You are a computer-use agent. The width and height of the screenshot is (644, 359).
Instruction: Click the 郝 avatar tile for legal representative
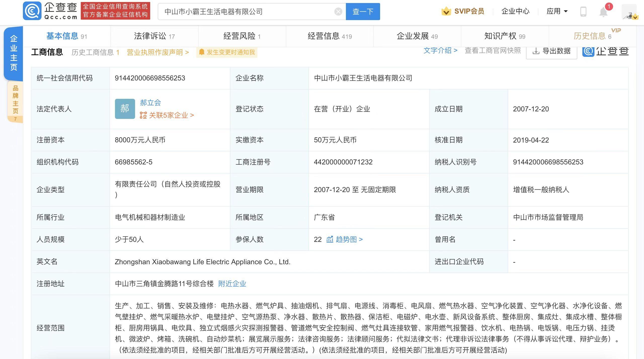pyautogui.click(x=125, y=109)
